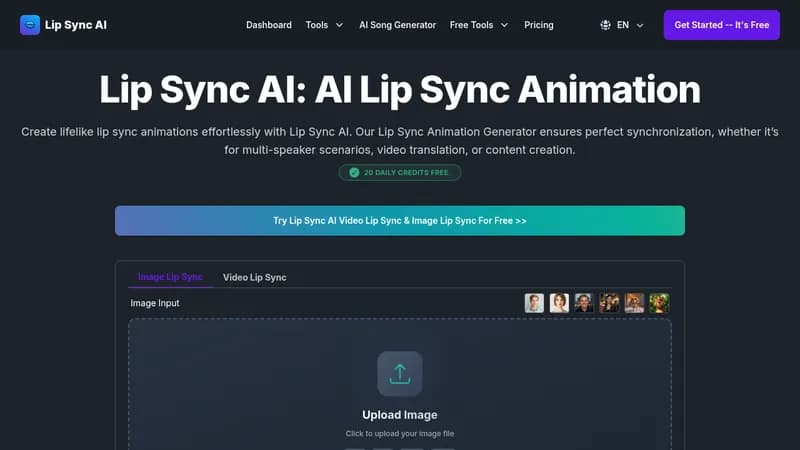Select the sample face of man in dark shirt
The height and width of the screenshot is (450, 800).
584,303
